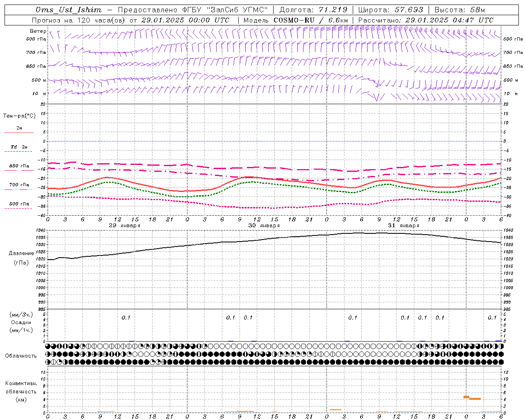Click the Ветер wind panel label
This screenshot has width=525, height=420.
tap(38, 31)
